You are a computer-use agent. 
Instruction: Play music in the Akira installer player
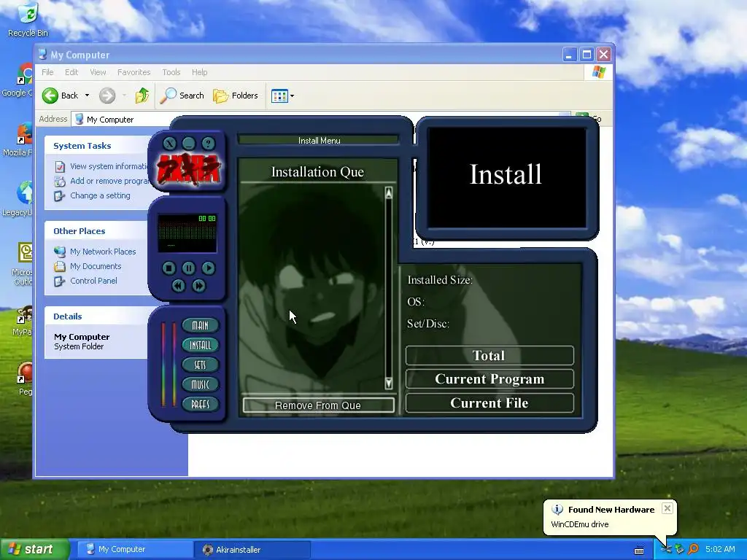(208, 268)
